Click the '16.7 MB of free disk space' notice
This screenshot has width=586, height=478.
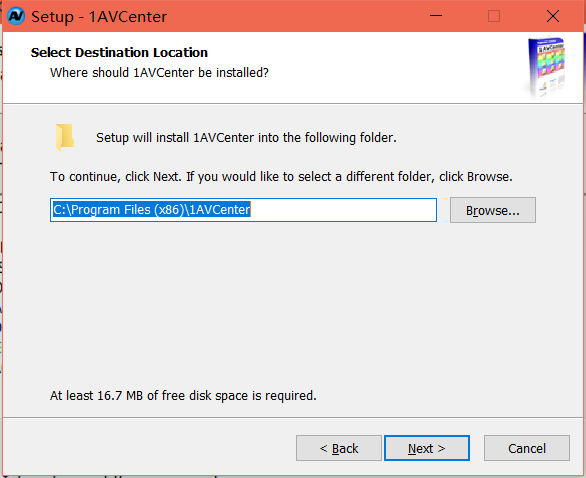tap(183, 395)
